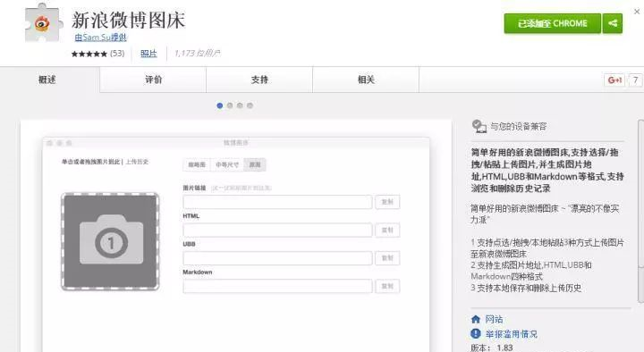Click the 已添加至 CHROME button

coord(553,23)
